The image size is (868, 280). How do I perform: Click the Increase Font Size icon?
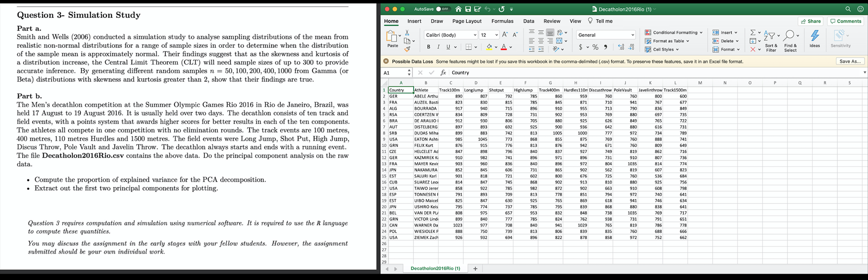505,35
